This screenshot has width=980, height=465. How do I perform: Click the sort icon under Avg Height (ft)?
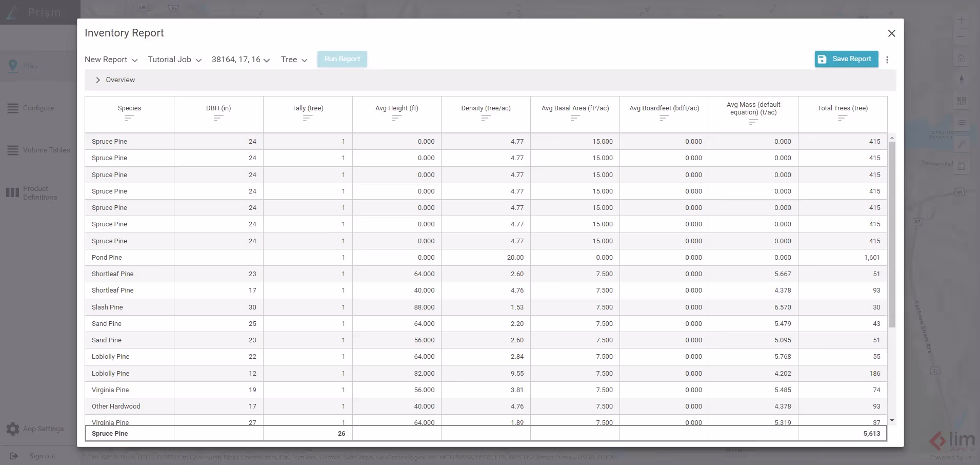pyautogui.click(x=397, y=118)
